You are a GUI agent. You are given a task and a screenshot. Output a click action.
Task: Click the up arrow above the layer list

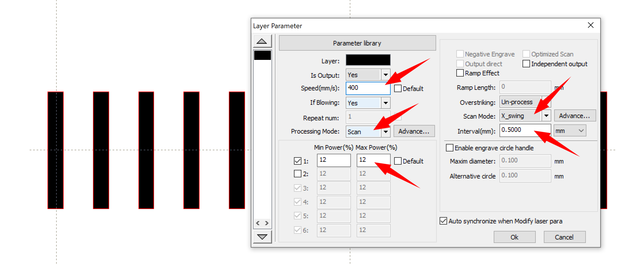[x=262, y=41]
